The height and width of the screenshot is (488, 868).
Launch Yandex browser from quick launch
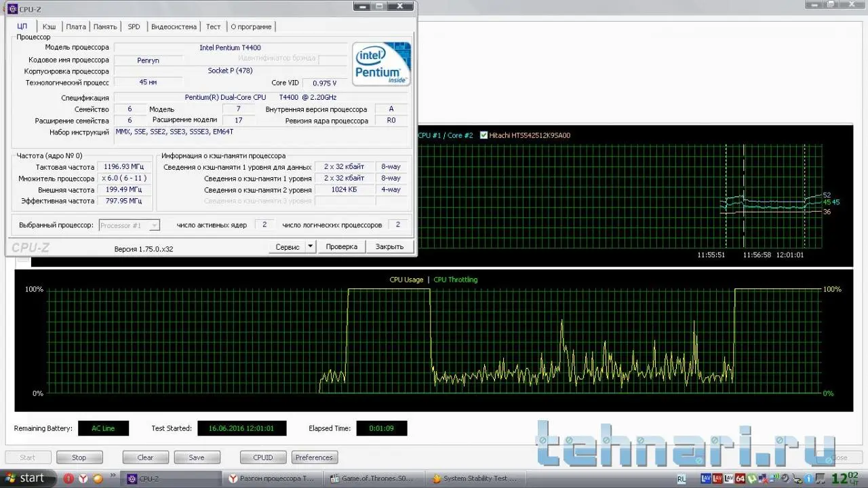coord(83,478)
